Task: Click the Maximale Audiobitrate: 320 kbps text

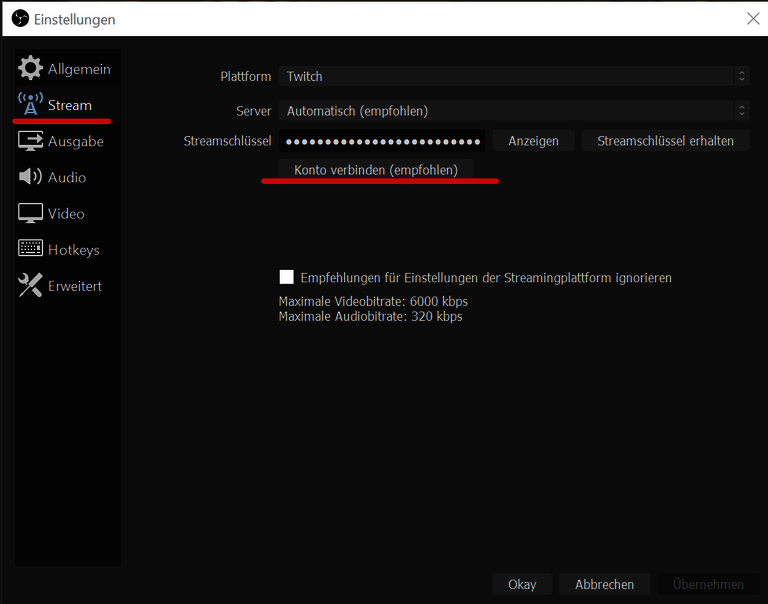Action: tap(370, 316)
